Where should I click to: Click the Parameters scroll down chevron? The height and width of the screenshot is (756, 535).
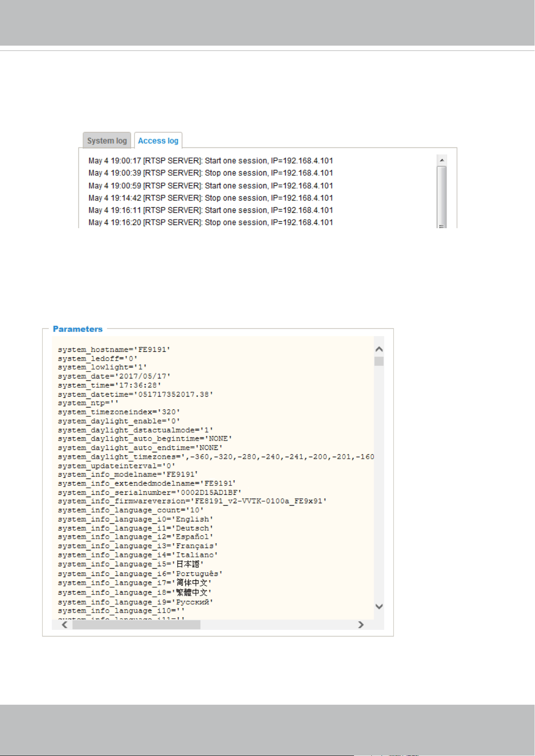pos(379,606)
